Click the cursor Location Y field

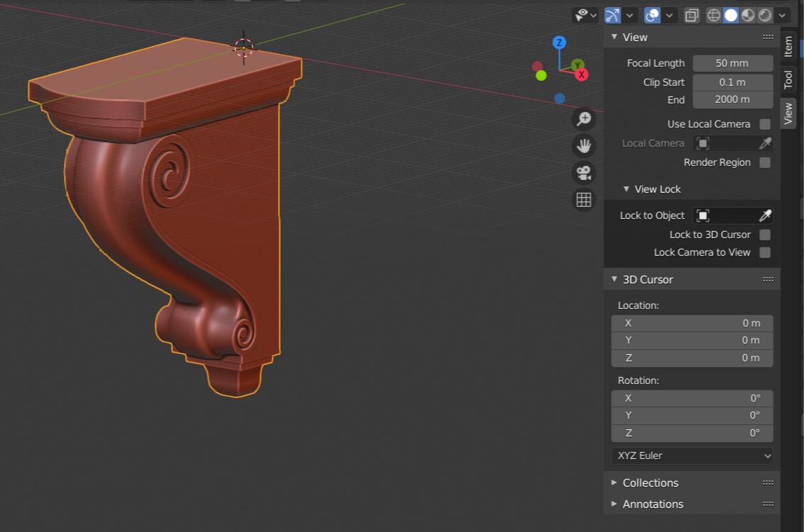[692, 340]
